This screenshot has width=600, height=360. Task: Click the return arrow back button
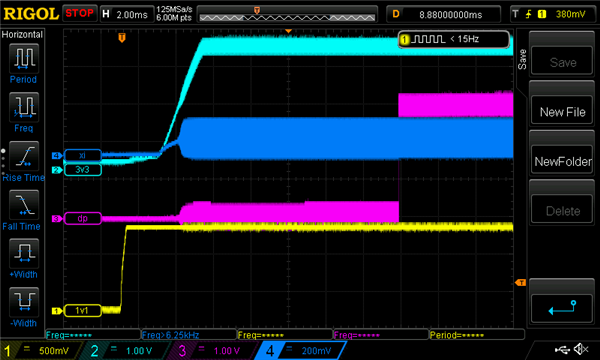coord(562,308)
